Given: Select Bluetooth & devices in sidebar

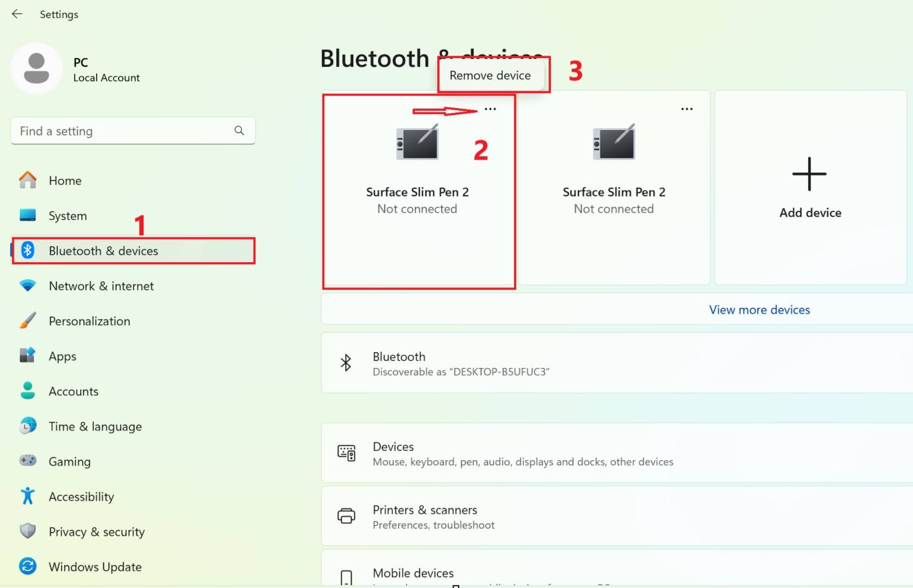Looking at the screenshot, I should [133, 251].
